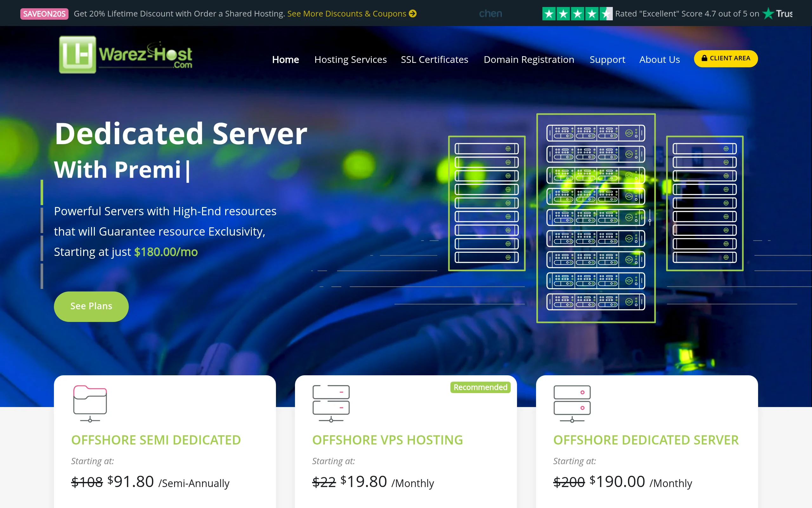Open the Hosting Services menu

(350, 59)
